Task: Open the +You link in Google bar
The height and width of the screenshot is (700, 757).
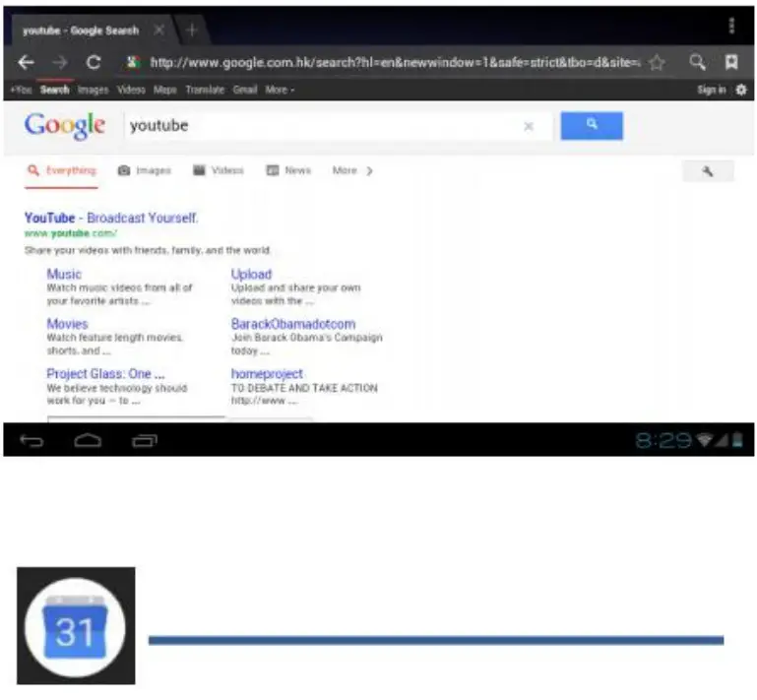Action: pos(21,90)
